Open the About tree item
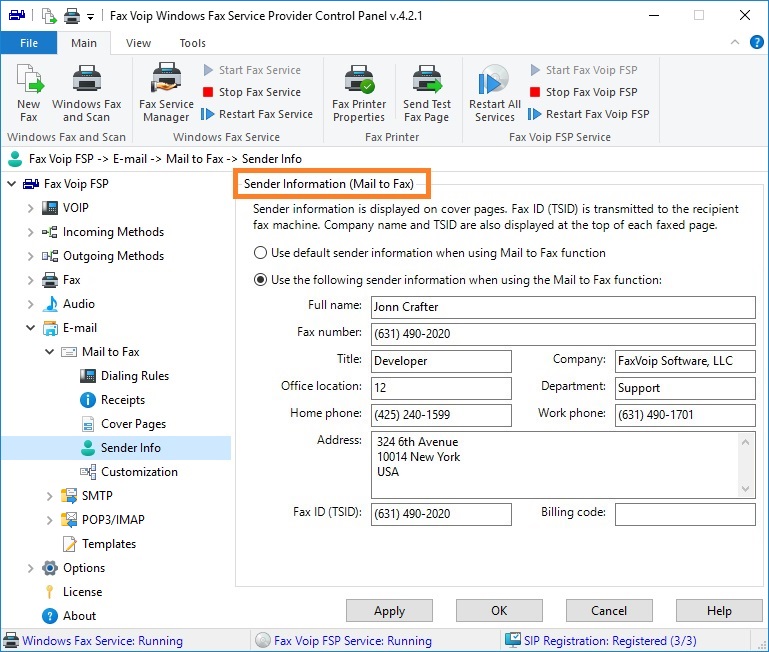Screen dimensions: 769x652 [69, 616]
